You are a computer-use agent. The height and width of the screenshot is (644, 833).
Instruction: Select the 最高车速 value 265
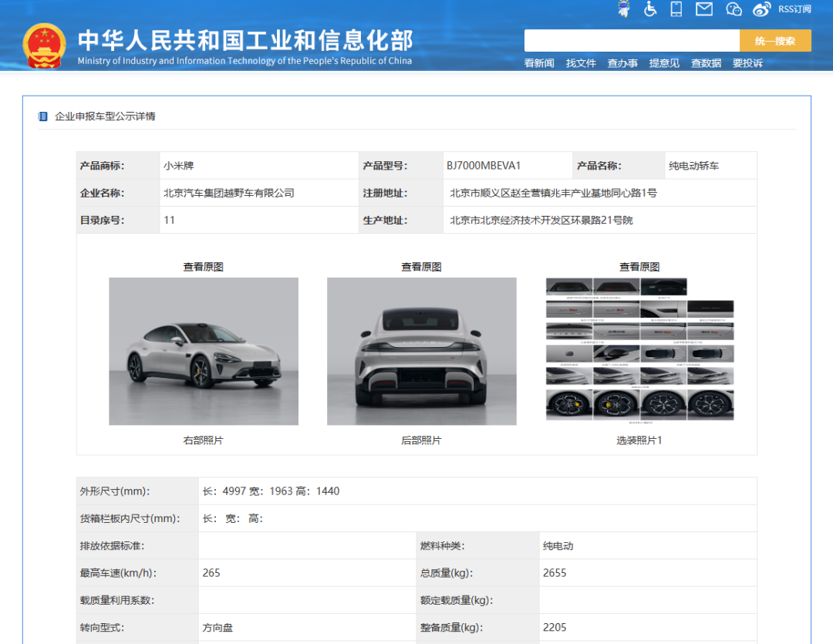click(211, 573)
